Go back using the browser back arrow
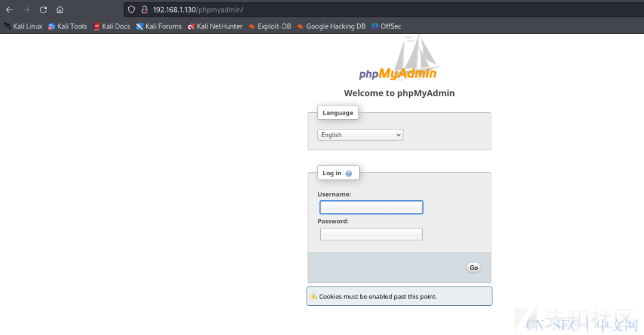Image resolution: width=644 pixels, height=335 pixels. click(x=10, y=10)
